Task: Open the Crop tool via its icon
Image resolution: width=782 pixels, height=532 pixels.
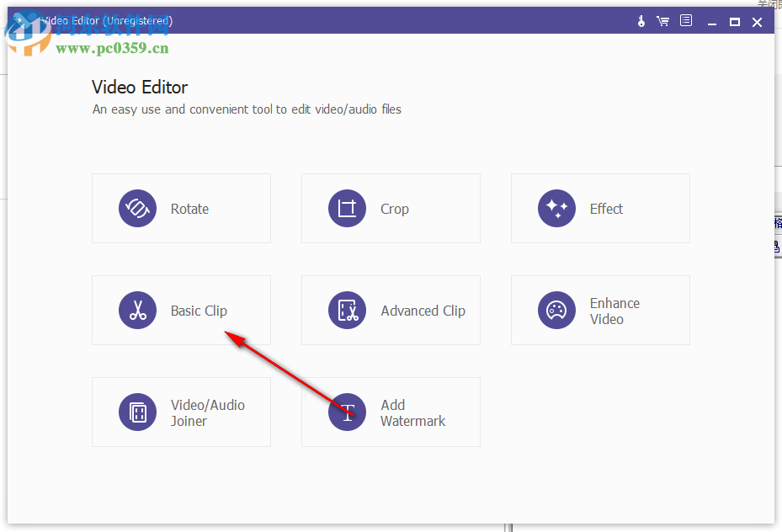Action: (x=347, y=208)
